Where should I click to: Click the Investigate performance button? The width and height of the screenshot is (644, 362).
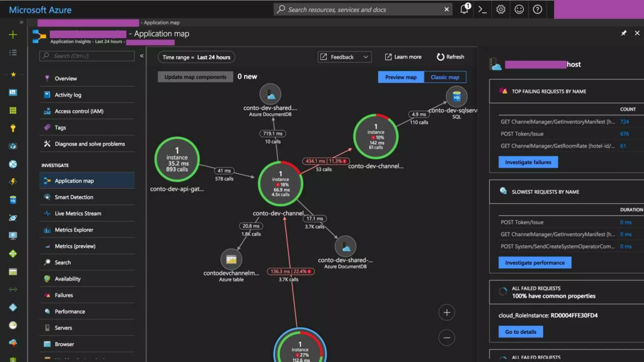pos(535,263)
